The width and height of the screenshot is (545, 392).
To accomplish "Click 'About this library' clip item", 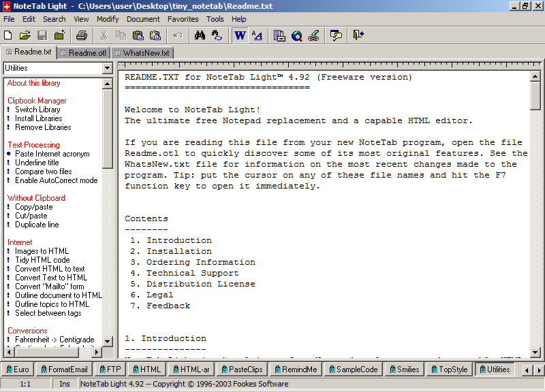I will pos(34,83).
